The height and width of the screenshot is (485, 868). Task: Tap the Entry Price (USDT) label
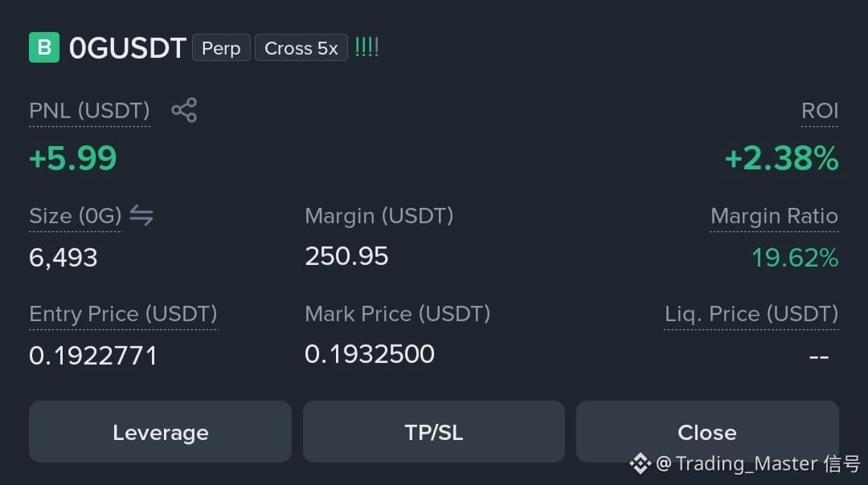(123, 314)
